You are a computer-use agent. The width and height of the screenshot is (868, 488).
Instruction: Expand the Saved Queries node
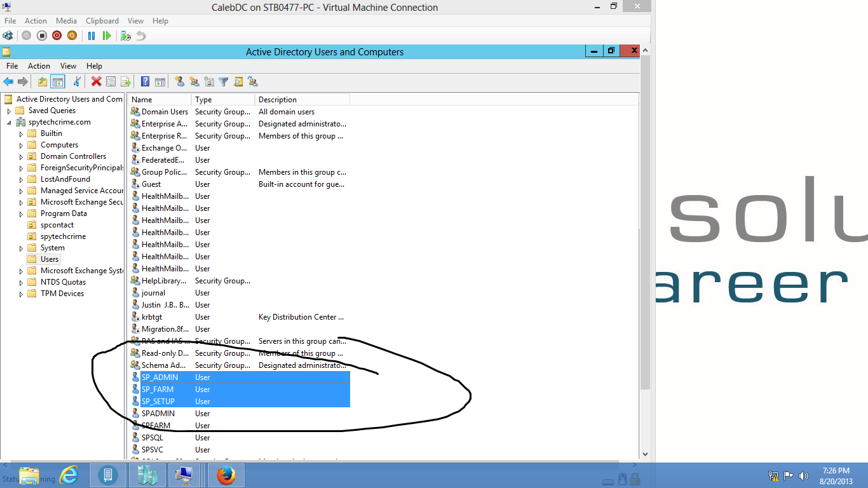point(9,111)
